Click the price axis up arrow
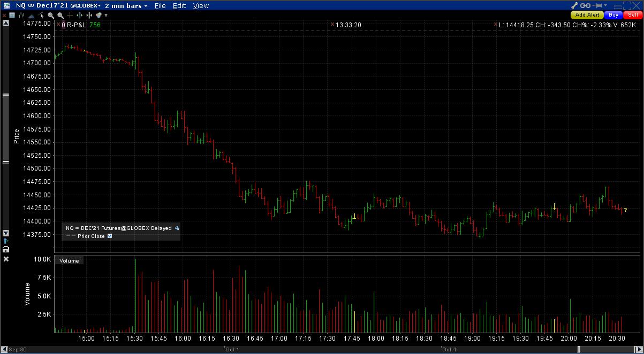 [6, 24]
